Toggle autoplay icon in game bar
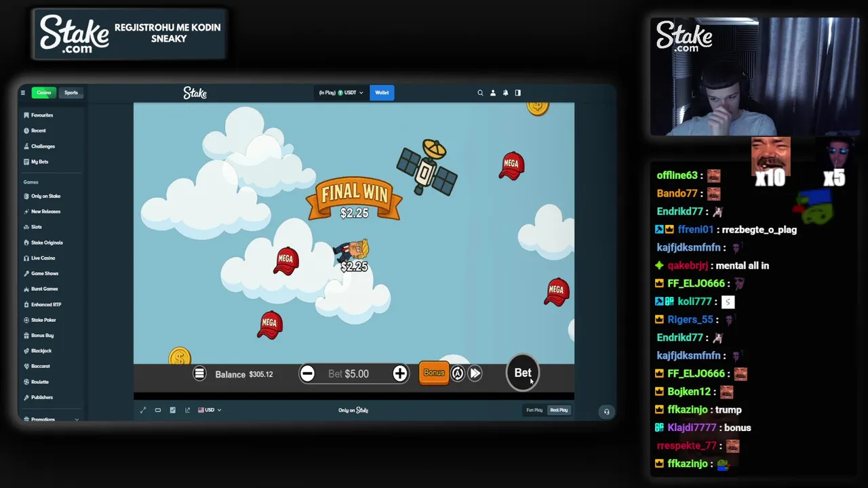868x488 pixels. tap(458, 373)
